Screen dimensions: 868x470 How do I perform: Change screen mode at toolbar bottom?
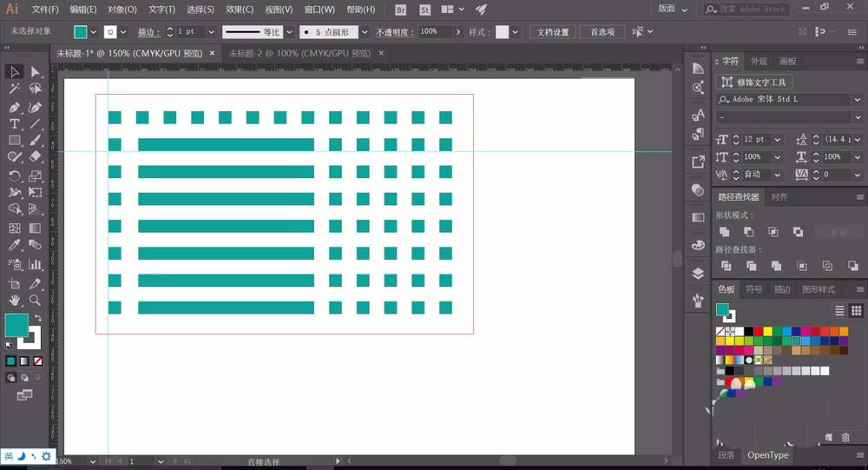click(x=24, y=395)
